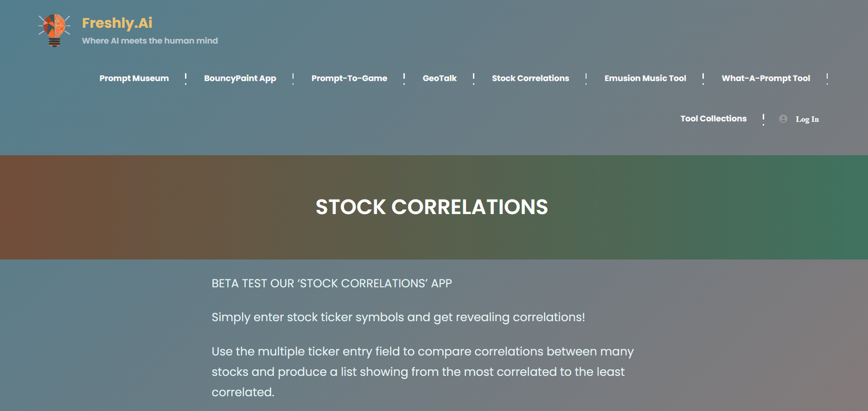The height and width of the screenshot is (411, 868).
Task: Select Prompt-To-Game in the navigation bar
Action: click(349, 78)
